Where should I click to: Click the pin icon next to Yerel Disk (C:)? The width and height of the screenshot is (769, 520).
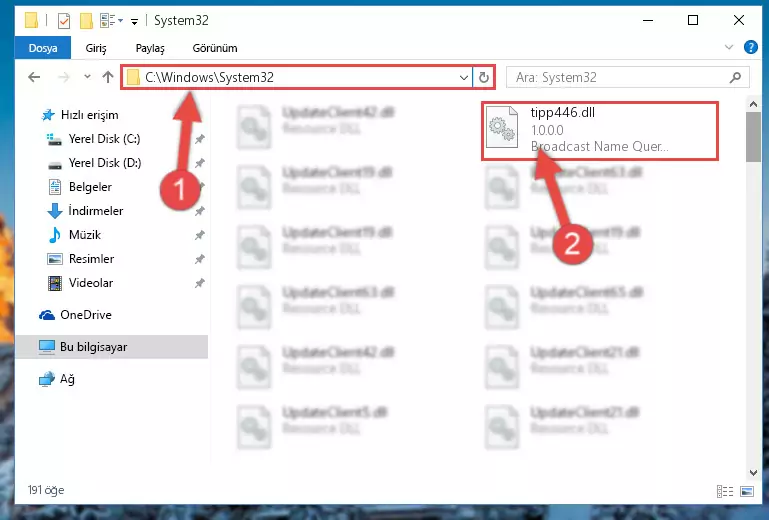click(200, 139)
